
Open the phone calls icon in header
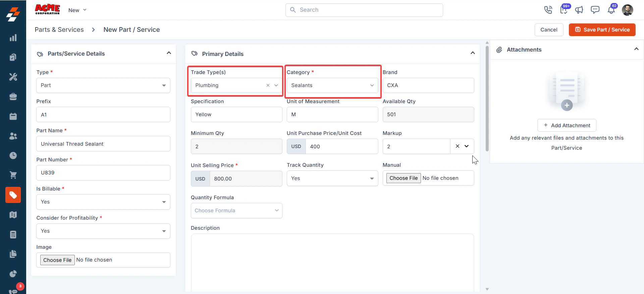[x=548, y=10]
